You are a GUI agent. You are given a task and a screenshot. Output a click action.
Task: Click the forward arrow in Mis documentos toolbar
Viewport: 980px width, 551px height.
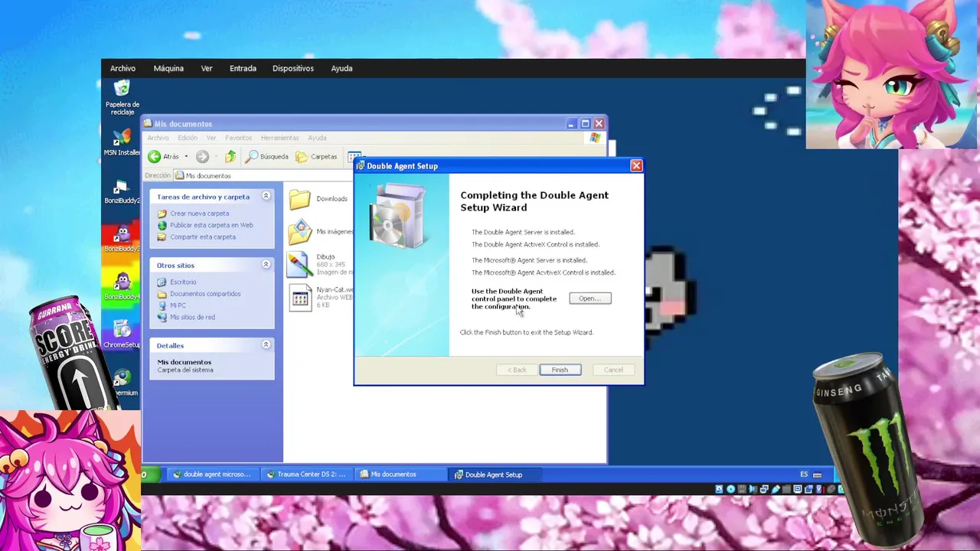click(202, 156)
